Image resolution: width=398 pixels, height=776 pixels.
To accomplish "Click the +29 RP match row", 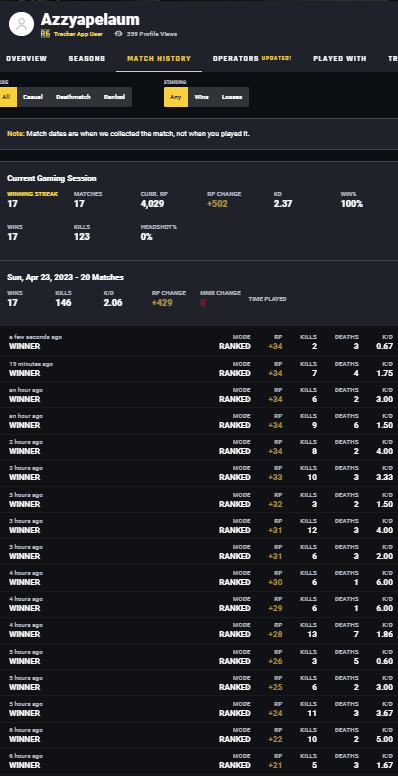I will pos(199,604).
